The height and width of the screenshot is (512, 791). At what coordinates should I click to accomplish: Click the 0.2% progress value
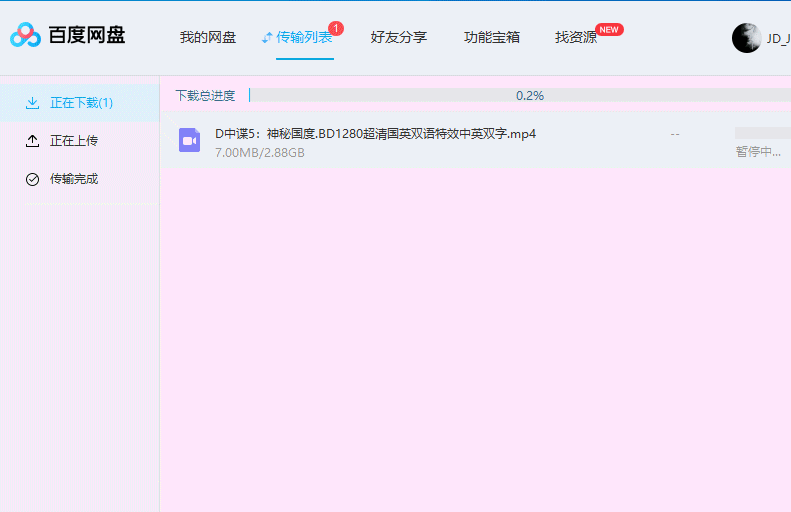530,95
